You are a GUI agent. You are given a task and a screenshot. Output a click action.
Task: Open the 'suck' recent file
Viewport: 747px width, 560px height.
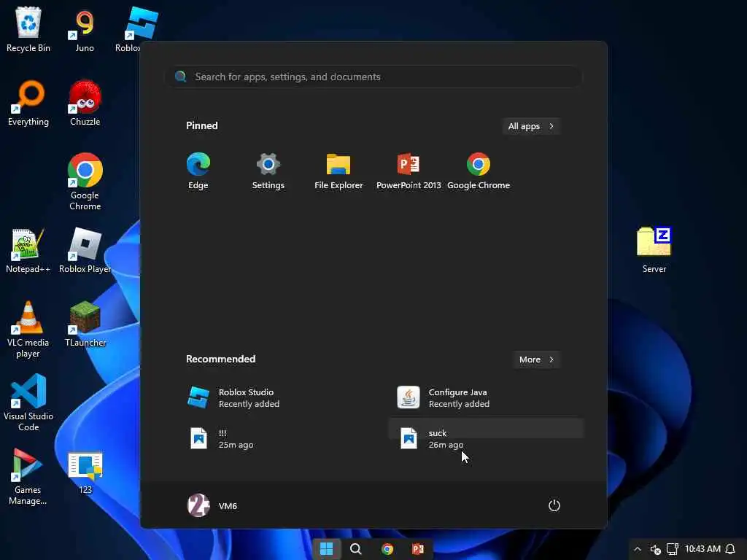[487, 438]
